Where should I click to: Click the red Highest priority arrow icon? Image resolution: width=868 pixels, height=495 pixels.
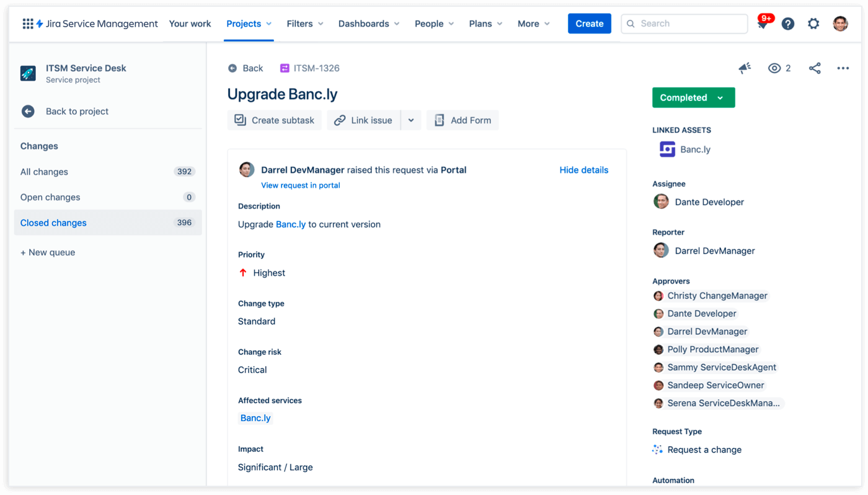coord(243,273)
